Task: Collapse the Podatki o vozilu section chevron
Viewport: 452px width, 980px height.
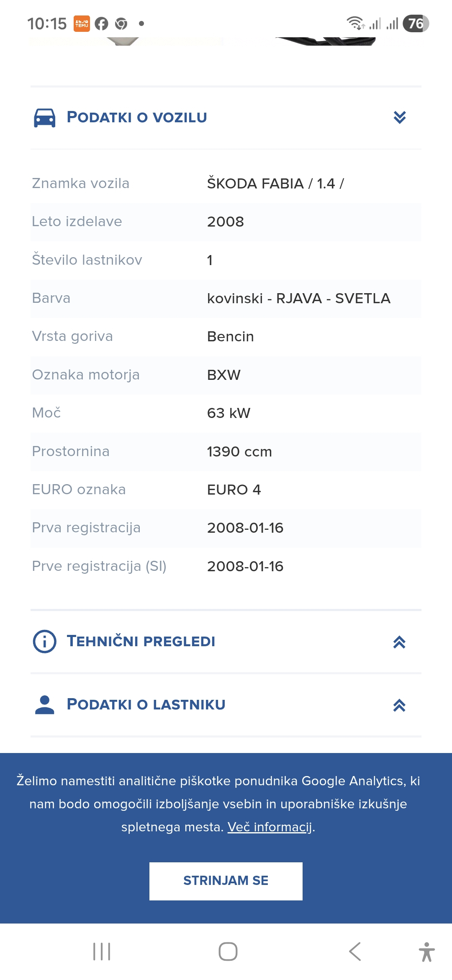Action: (x=400, y=117)
